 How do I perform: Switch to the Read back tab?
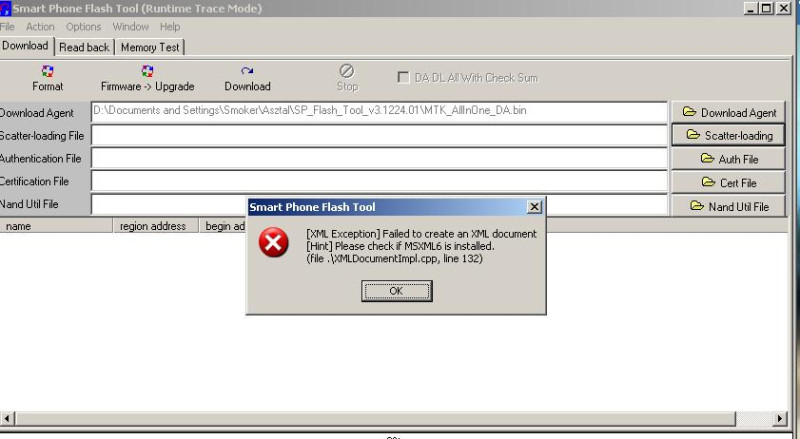click(x=84, y=47)
